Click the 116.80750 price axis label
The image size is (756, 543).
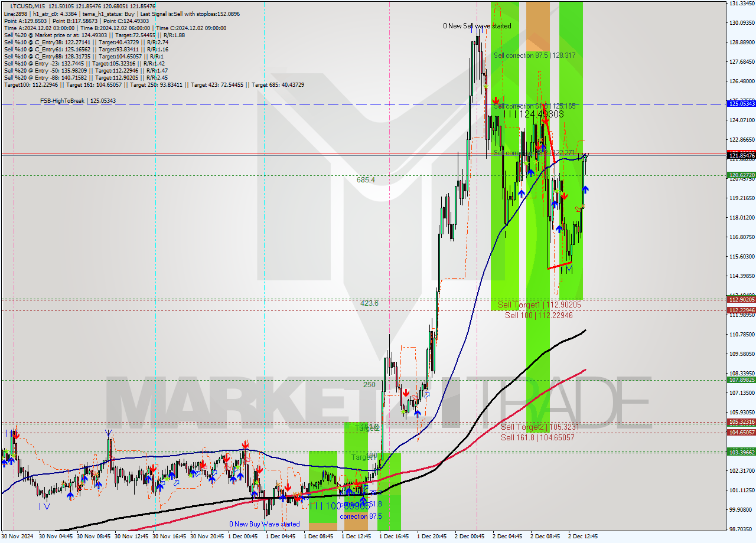point(742,237)
